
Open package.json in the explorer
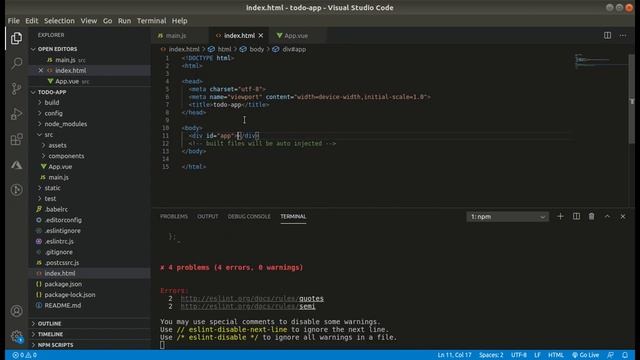point(63,284)
